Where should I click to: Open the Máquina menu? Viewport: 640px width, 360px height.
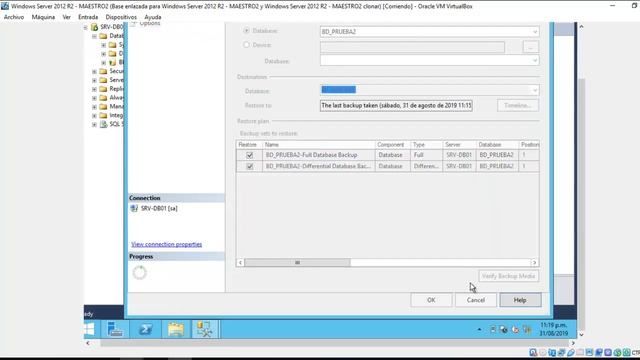[43, 17]
